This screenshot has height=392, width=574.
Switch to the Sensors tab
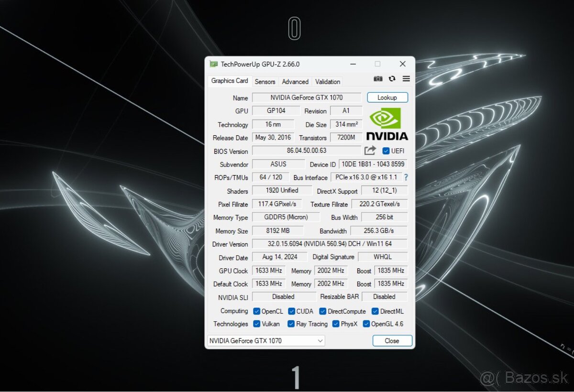click(265, 82)
